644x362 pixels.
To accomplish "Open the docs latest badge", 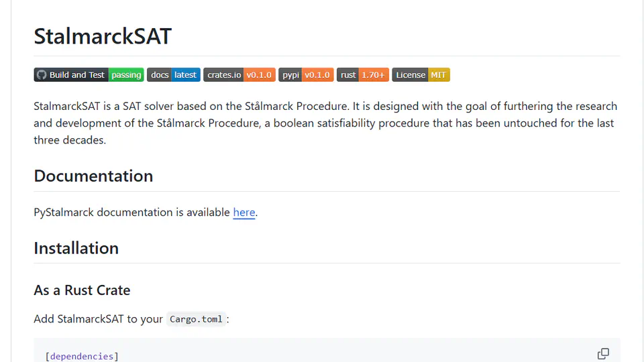I will 174,74.
